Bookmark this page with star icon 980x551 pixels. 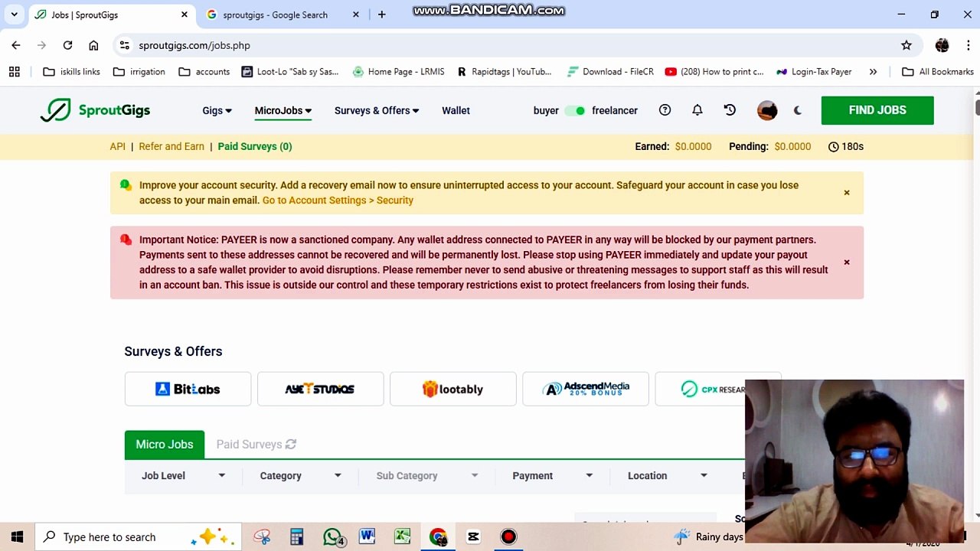(x=906, y=45)
